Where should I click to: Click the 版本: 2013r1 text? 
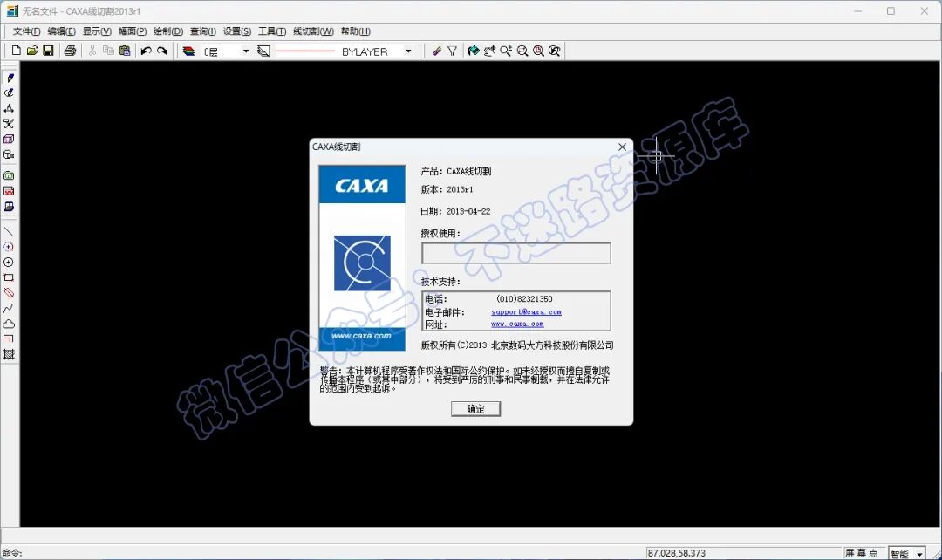(447, 189)
